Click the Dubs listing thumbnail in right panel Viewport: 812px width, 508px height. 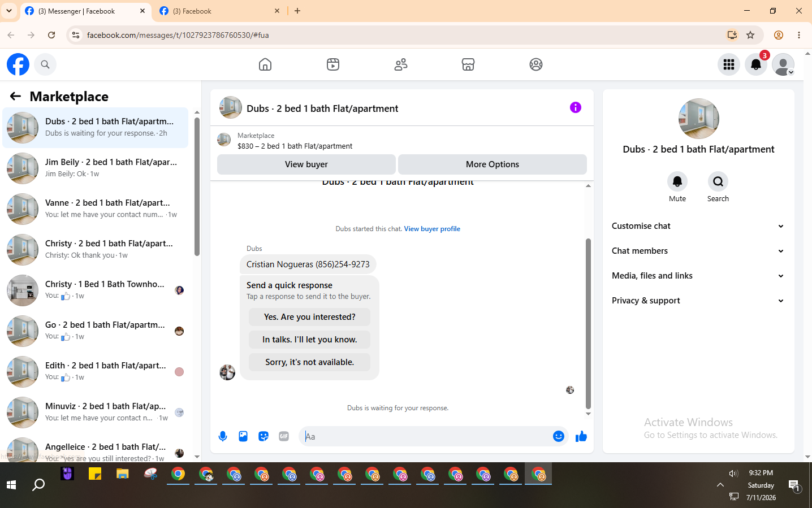click(x=699, y=119)
